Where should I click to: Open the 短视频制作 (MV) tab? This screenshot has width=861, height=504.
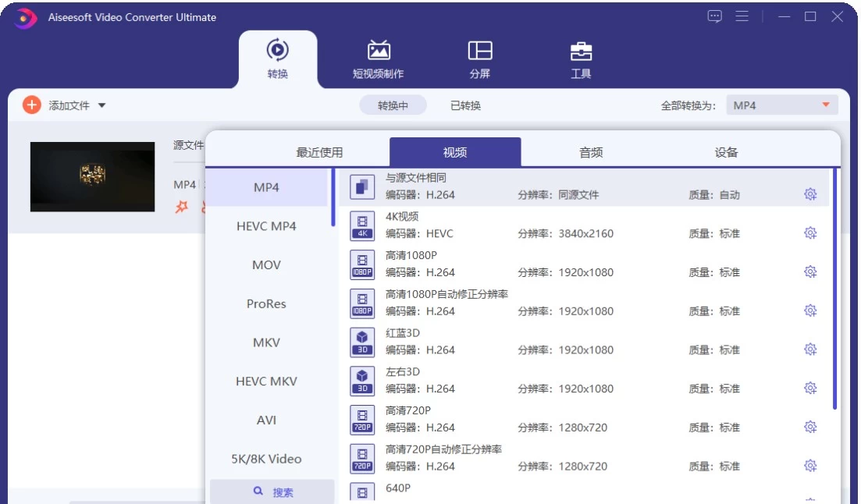[378, 59]
